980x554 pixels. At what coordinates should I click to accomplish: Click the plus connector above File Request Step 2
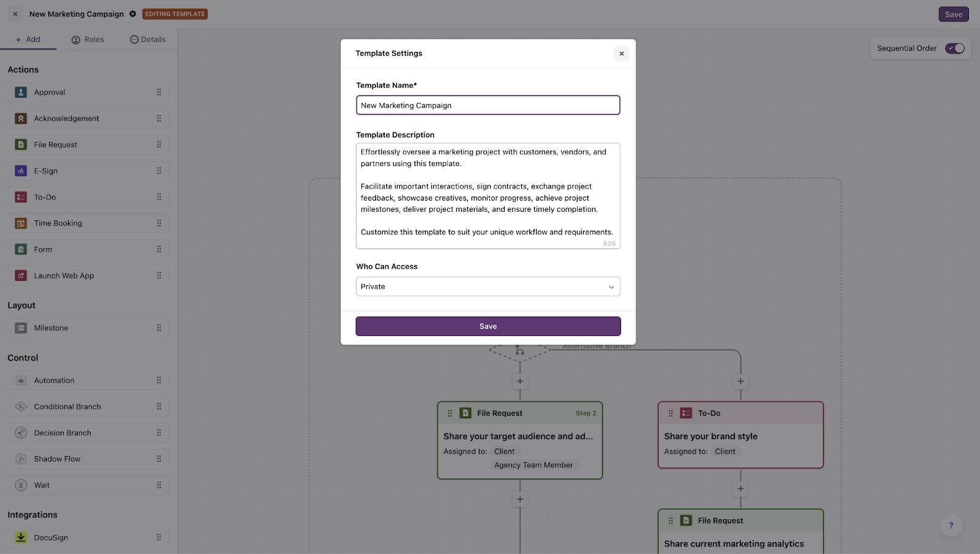pos(520,381)
